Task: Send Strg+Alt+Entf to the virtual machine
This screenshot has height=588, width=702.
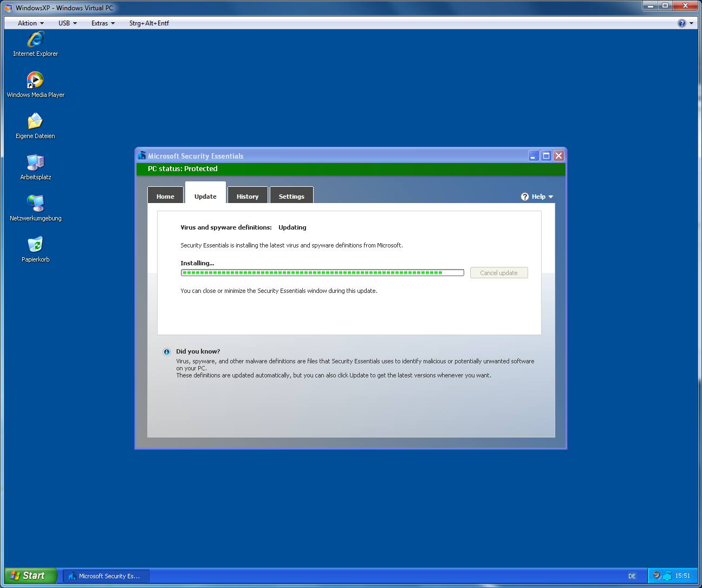Action: (x=149, y=23)
